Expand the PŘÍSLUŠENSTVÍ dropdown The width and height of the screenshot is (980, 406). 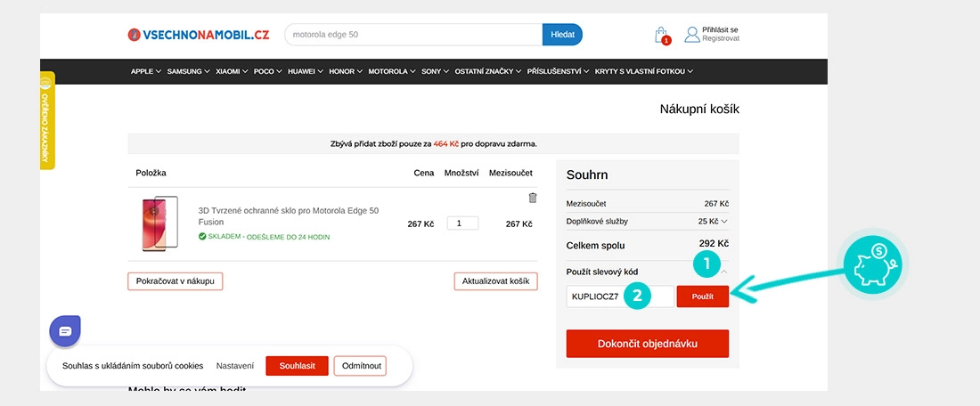click(x=558, y=71)
